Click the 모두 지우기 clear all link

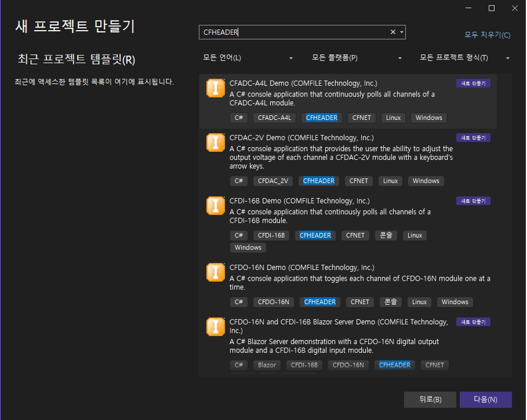(x=487, y=35)
